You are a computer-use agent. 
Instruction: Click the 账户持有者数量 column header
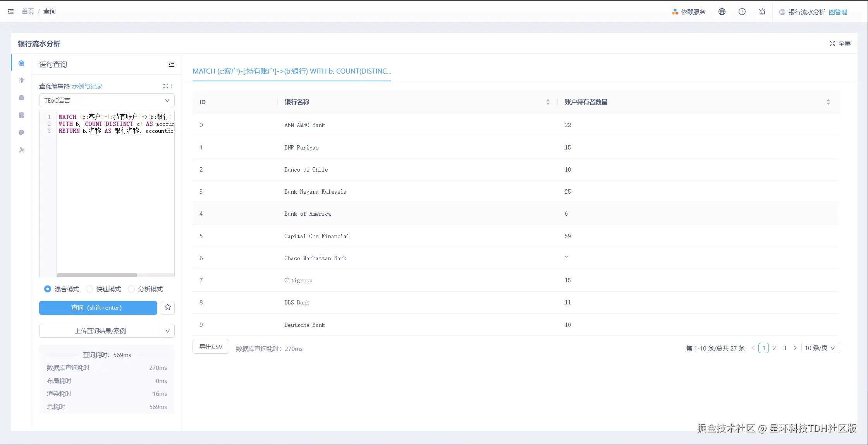[x=586, y=102]
